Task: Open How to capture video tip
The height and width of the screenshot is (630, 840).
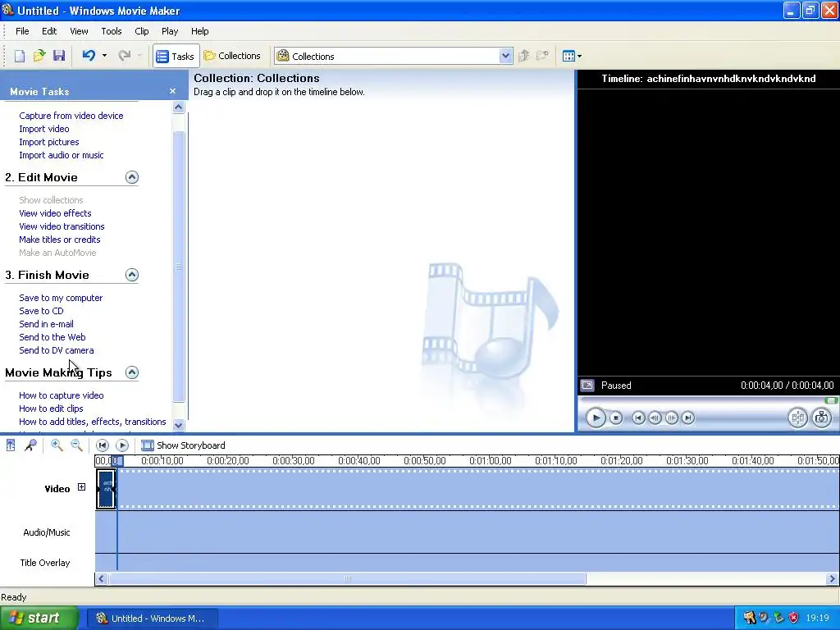Action: [x=61, y=395]
